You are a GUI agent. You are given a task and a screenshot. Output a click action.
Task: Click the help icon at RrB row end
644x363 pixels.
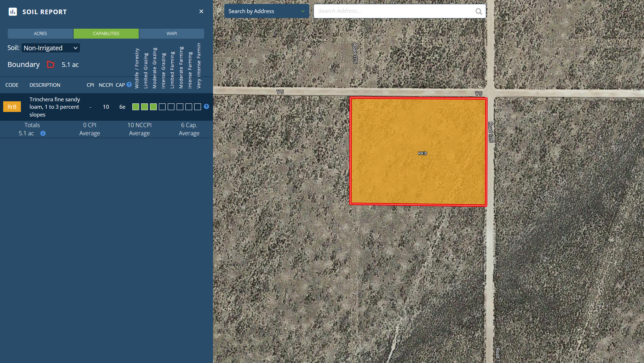point(206,107)
